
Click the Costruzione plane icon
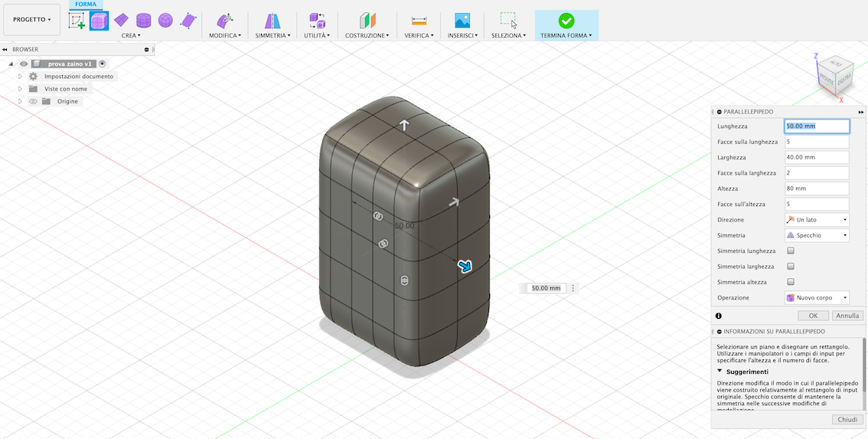pyautogui.click(x=367, y=21)
